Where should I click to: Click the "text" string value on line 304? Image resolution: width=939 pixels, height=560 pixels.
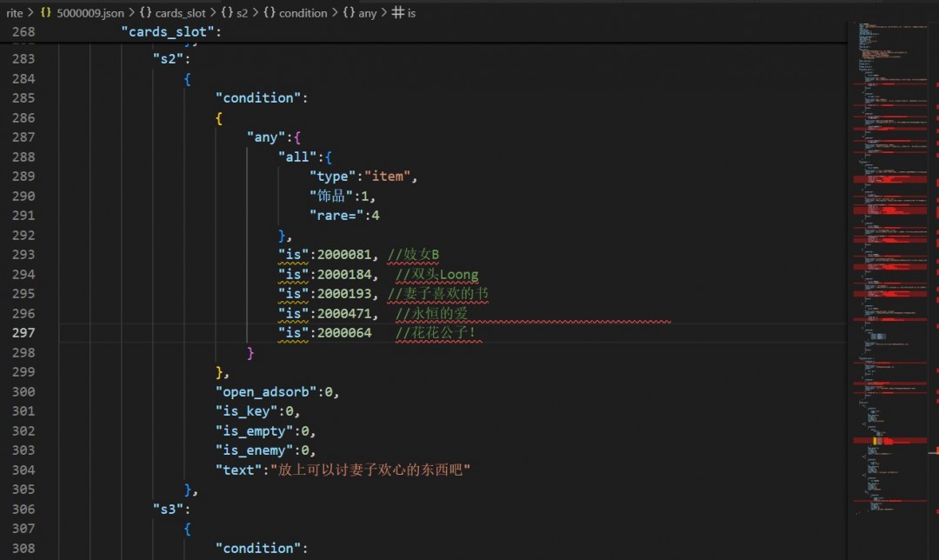(370, 470)
